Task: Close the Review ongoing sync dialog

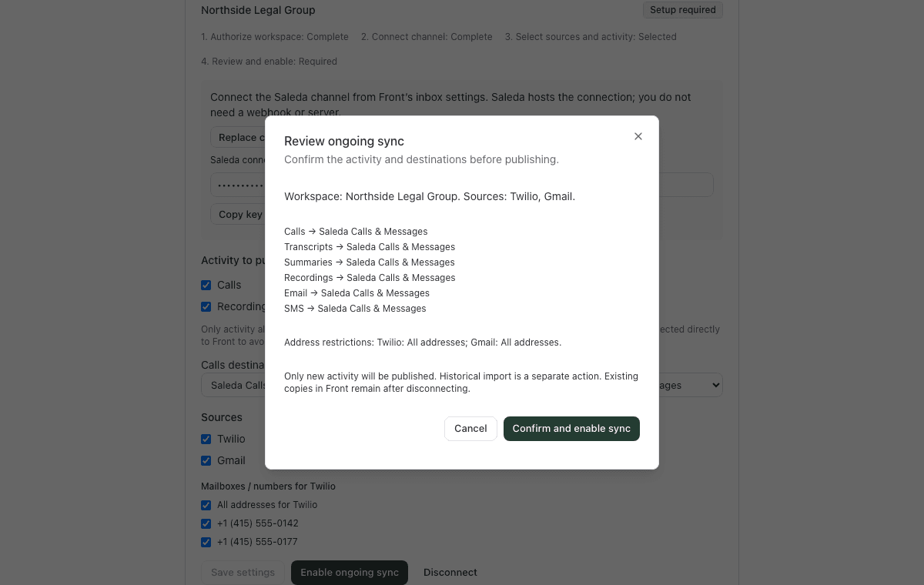Action: 638,136
